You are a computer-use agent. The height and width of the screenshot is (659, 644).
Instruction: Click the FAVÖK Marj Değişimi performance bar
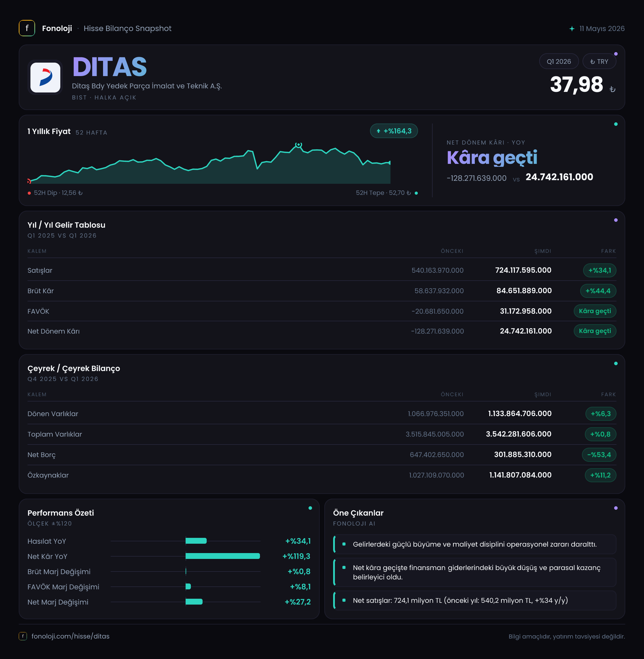[x=189, y=587]
